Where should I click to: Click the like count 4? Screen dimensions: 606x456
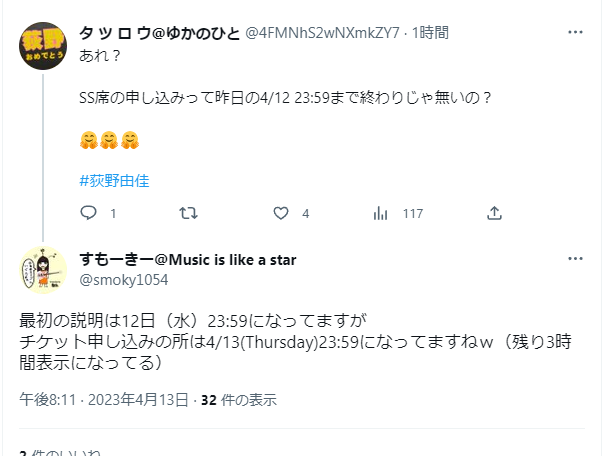pyautogui.click(x=306, y=214)
